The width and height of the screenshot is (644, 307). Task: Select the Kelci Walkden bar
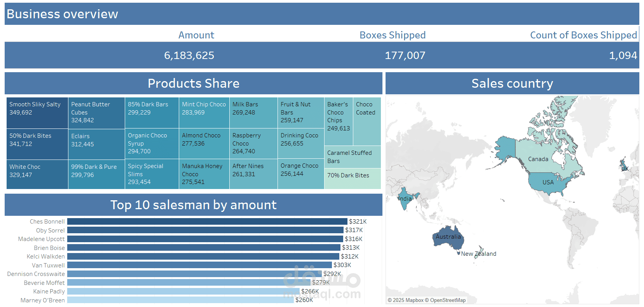tap(203, 257)
